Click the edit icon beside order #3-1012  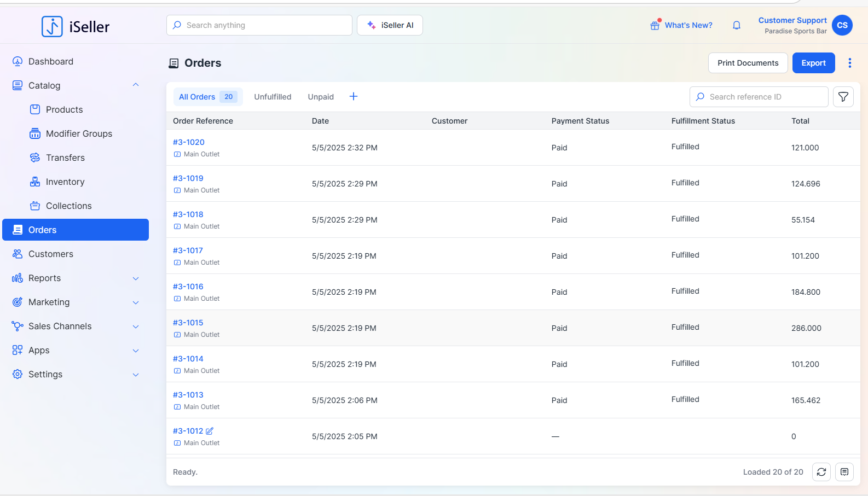(x=210, y=431)
